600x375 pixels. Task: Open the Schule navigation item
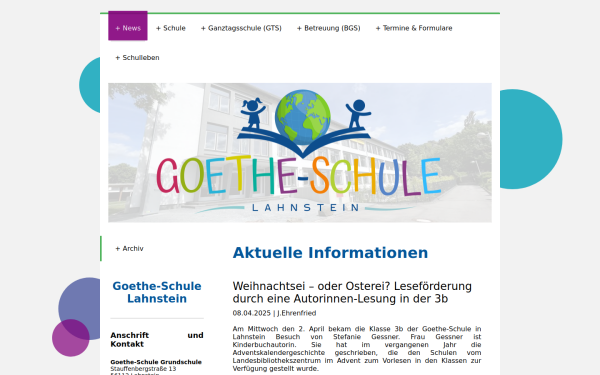(171, 28)
